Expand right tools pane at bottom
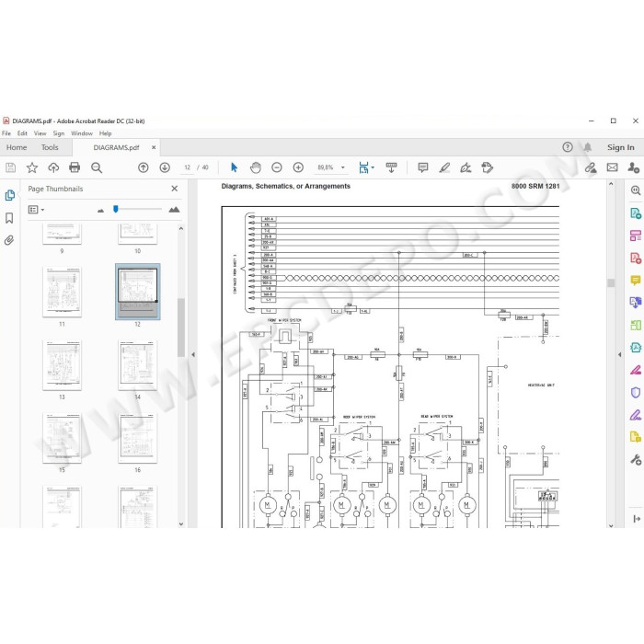Image resolution: width=644 pixels, height=644 pixels. (637, 519)
